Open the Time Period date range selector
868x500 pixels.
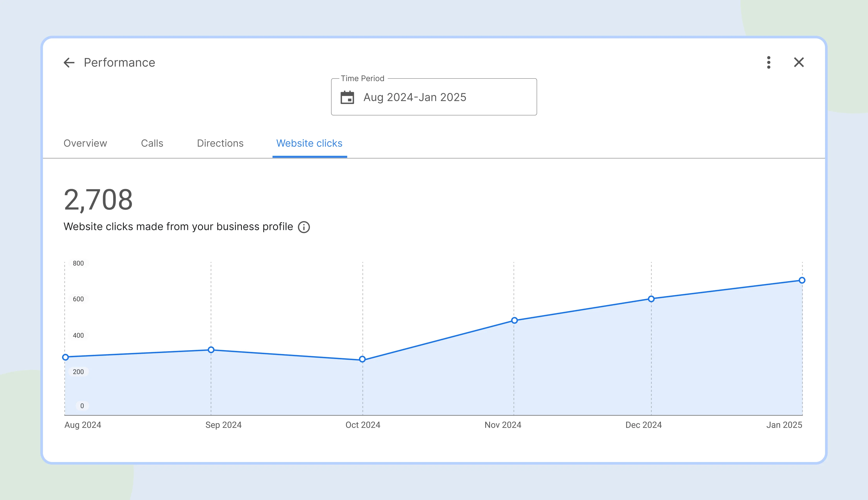(434, 97)
